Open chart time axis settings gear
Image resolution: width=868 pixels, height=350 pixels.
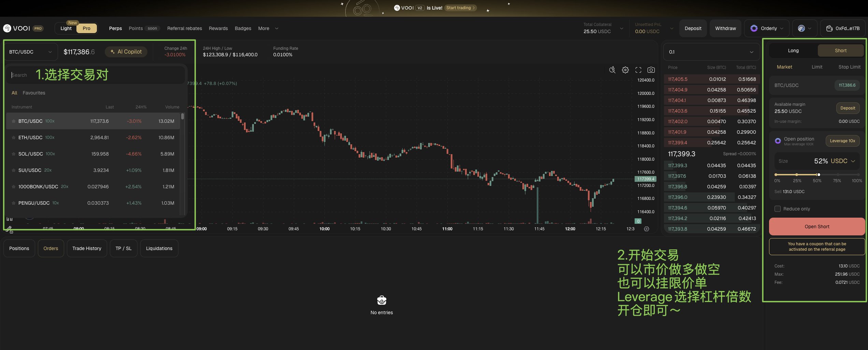click(646, 229)
